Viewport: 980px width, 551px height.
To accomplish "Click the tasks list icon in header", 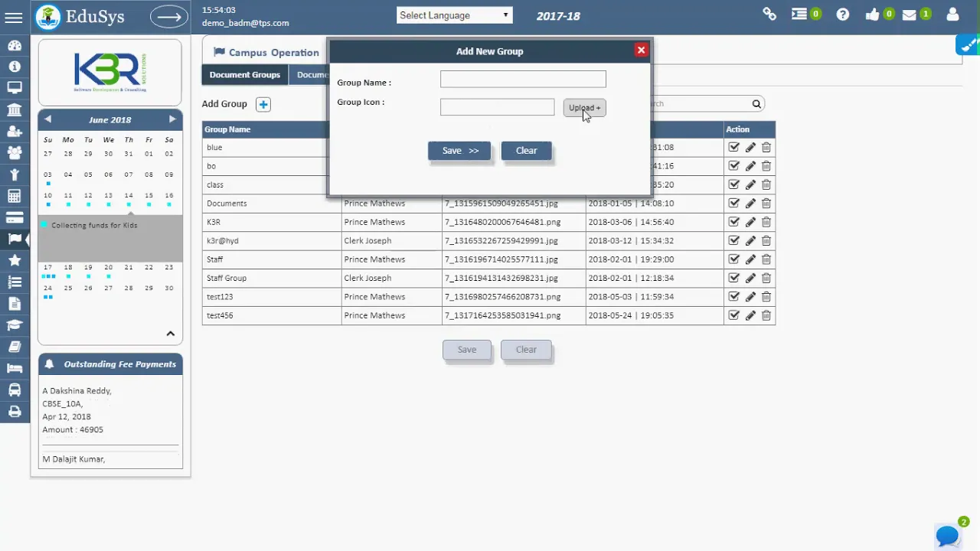I will coord(799,15).
